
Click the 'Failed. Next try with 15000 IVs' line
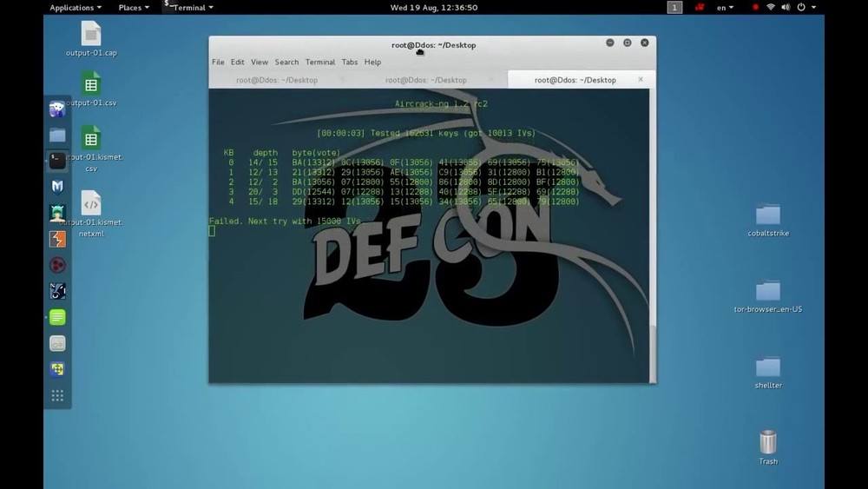click(x=285, y=221)
